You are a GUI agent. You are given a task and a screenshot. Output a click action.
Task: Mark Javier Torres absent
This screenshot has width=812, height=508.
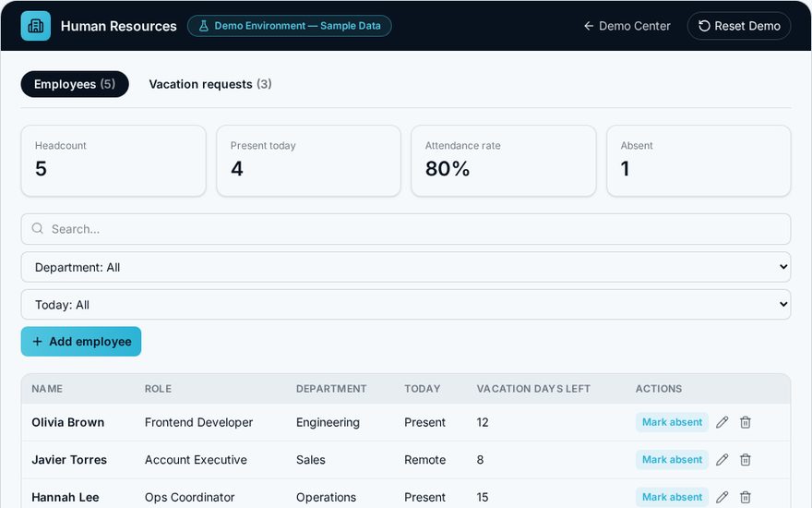click(672, 460)
